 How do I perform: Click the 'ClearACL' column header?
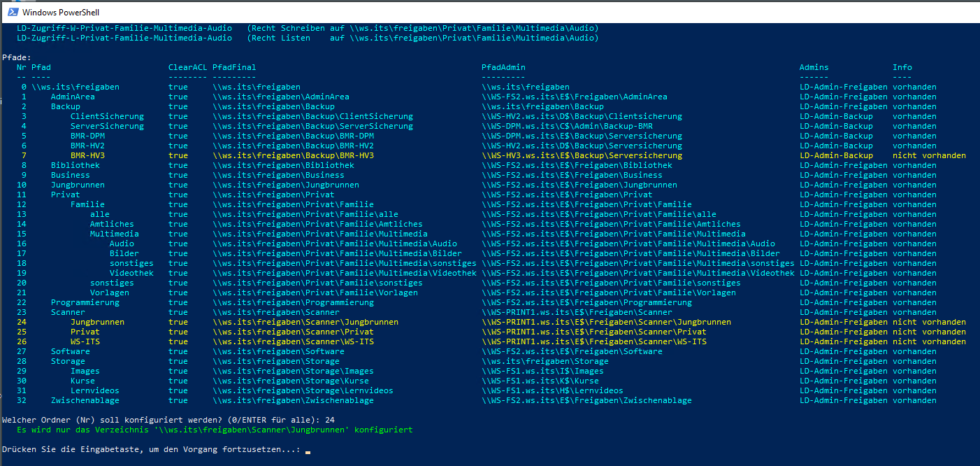pos(187,67)
